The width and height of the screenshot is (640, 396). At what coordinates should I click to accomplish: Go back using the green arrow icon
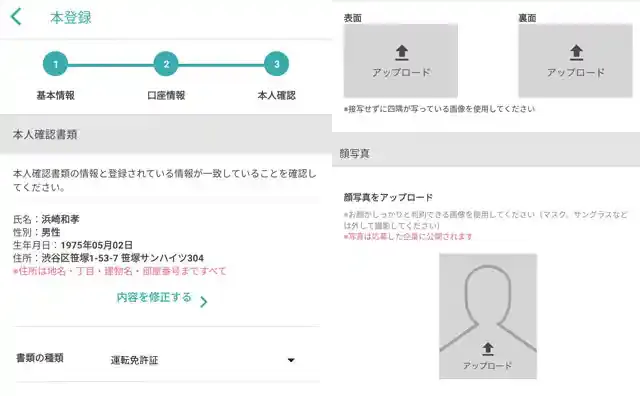coord(16,17)
